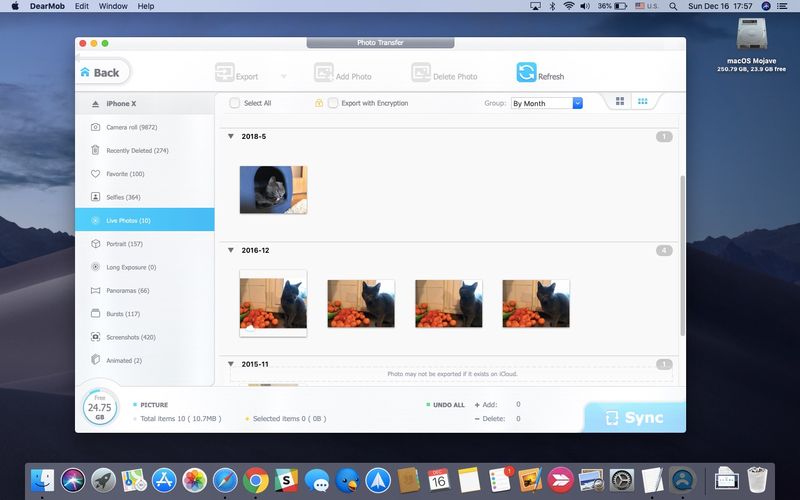Select the first 2016-12 cat photo

point(273,303)
